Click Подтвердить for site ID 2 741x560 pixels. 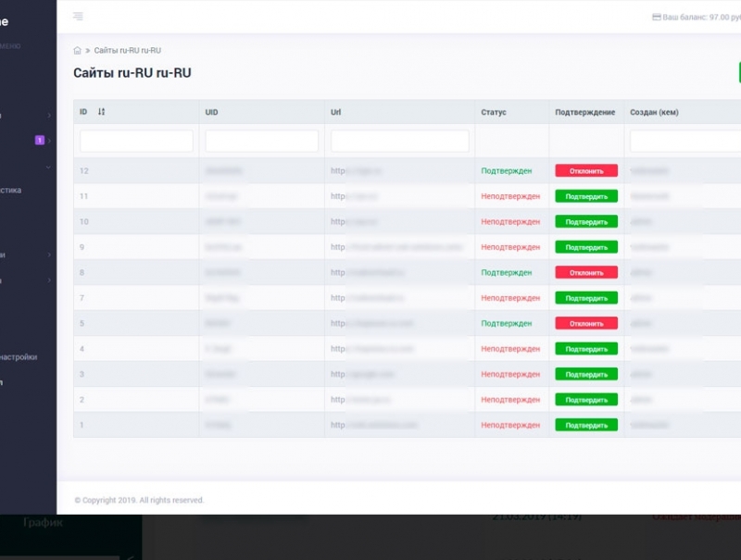click(x=586, y=401)
